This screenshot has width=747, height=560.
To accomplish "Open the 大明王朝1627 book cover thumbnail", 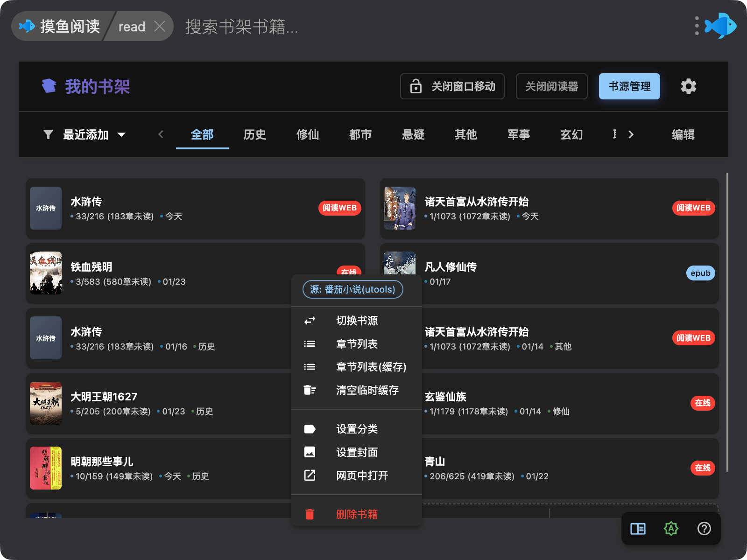I will point(46,403).
